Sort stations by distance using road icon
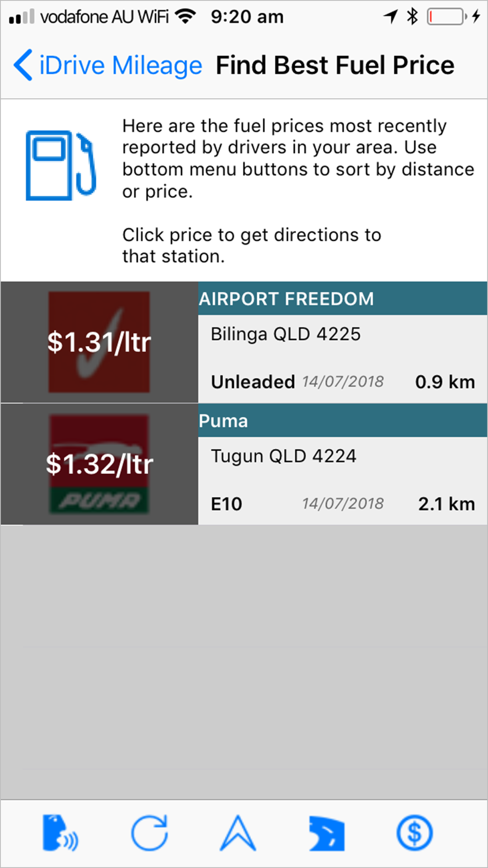 pos(326,833)
